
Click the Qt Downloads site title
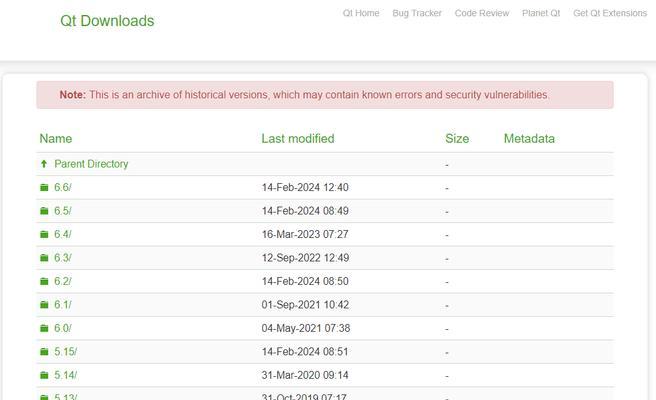coord(107,21)
